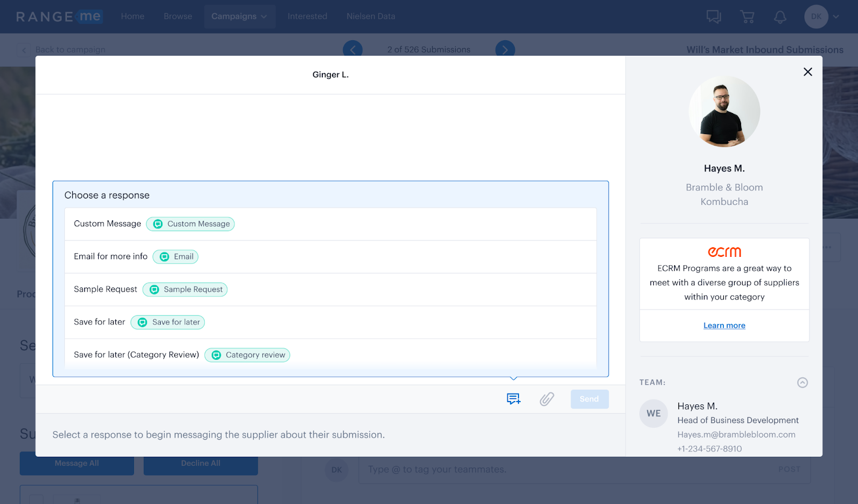Pick the Sample Request response tag

pos(185,290)
